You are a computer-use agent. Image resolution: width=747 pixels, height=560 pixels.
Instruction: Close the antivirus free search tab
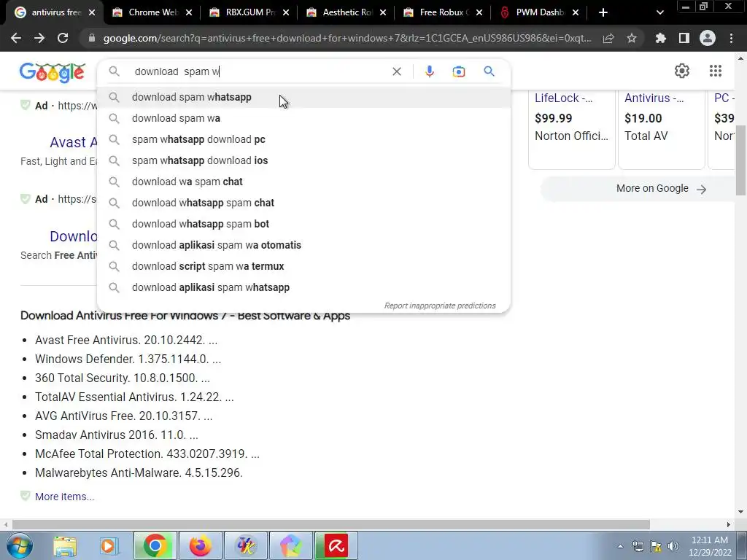92,12
